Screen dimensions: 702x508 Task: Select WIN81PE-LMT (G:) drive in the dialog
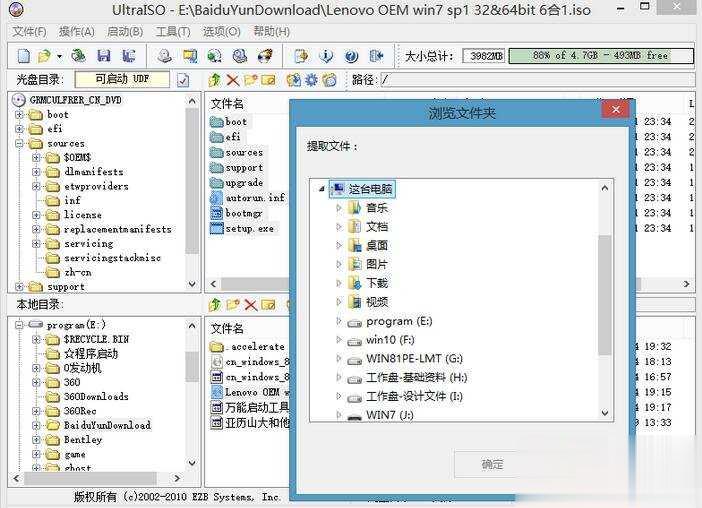[414, 359]
